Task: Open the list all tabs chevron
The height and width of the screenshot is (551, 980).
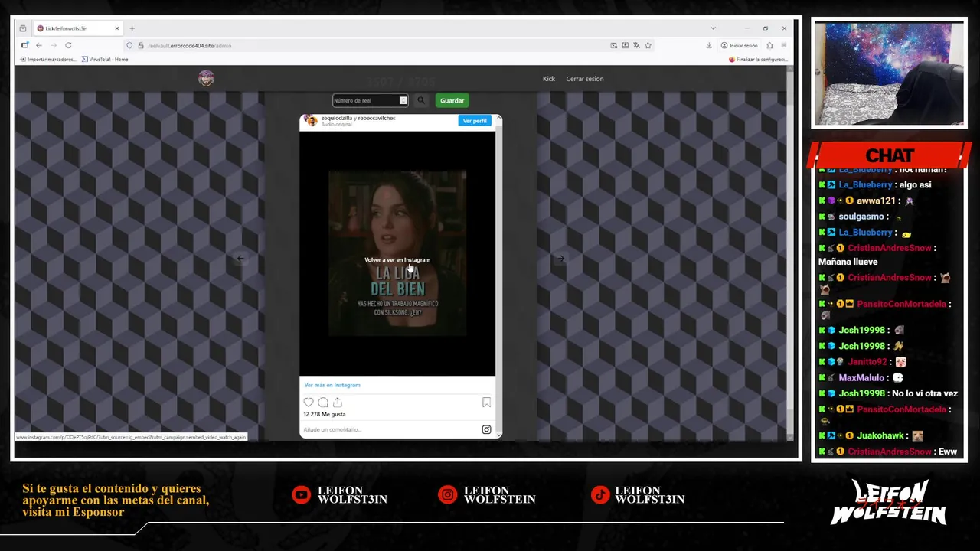Action: tap(713, 28)
